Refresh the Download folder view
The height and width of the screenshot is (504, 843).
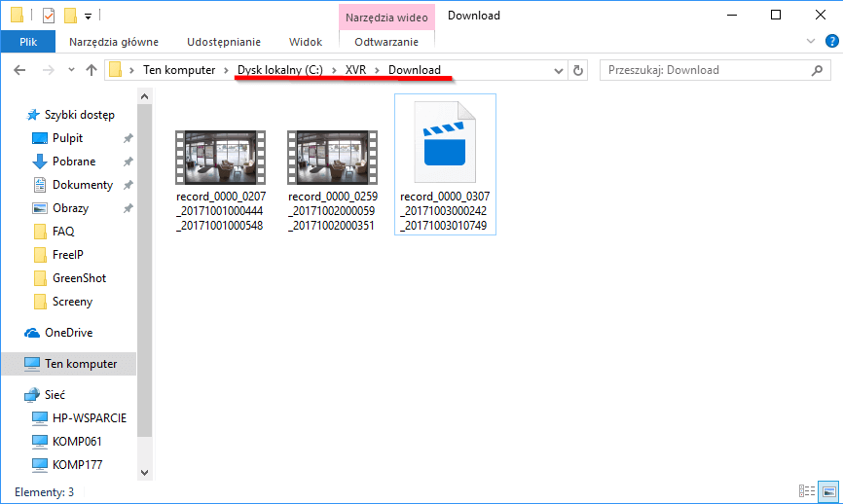point(579,70)
